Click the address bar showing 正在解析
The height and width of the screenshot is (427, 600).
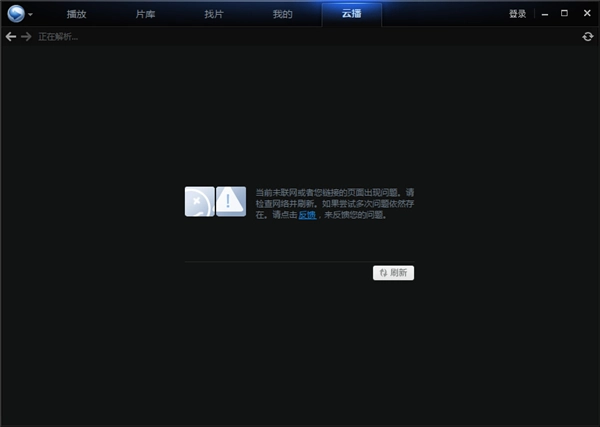coord(300,37)
